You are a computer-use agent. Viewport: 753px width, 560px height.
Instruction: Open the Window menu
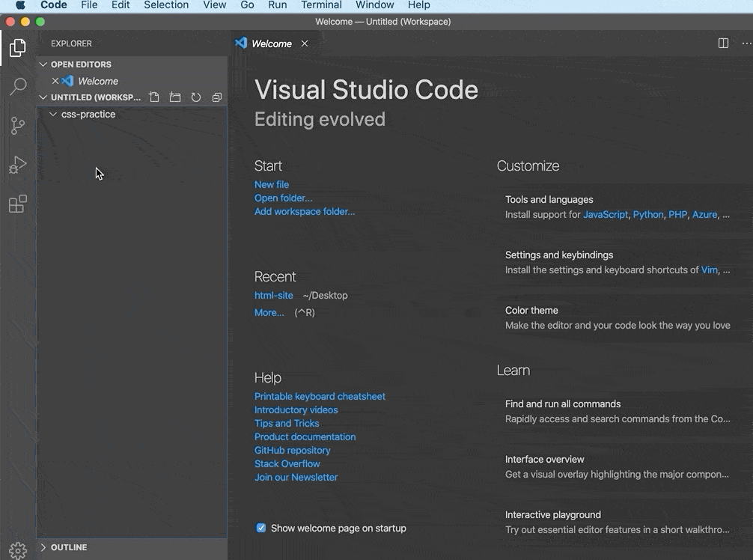374,5
